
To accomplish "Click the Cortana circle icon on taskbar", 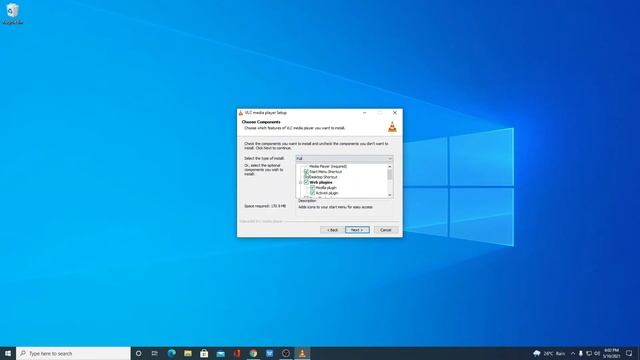I will (138, 353).
